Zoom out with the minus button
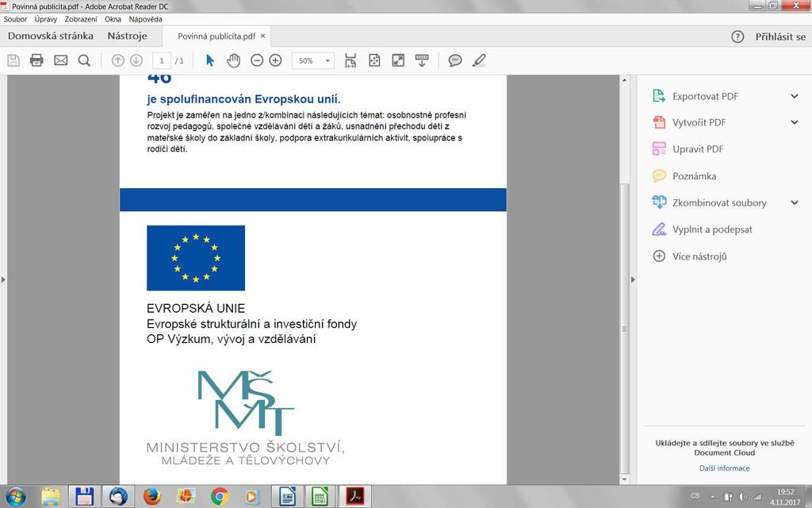812x508 pixels. [x=257, y=60]
